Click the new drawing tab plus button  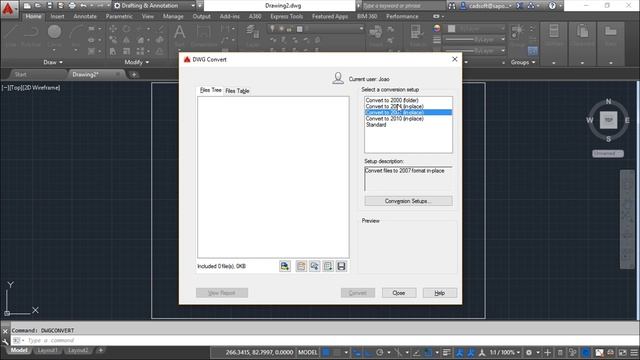click(134, 75)
